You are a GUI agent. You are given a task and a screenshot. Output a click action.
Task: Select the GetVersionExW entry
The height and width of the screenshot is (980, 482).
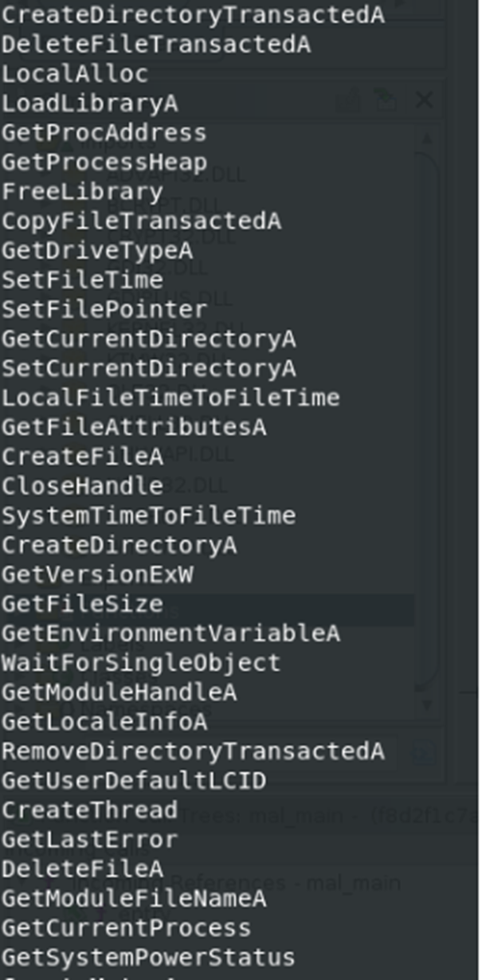(x=97, y=575)
